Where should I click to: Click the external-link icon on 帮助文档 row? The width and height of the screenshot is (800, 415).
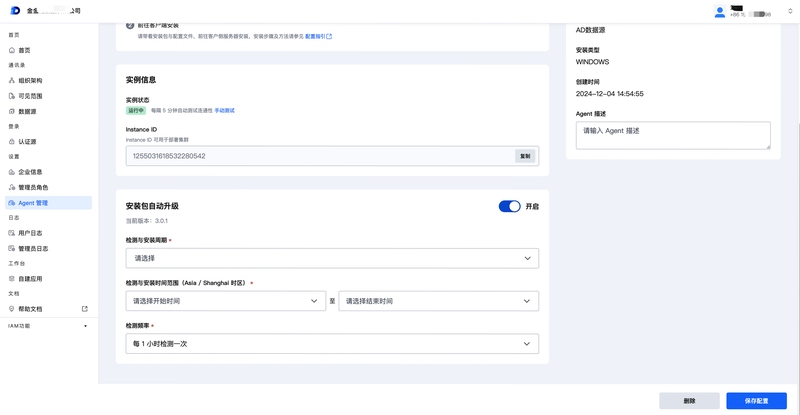[85, 309]
